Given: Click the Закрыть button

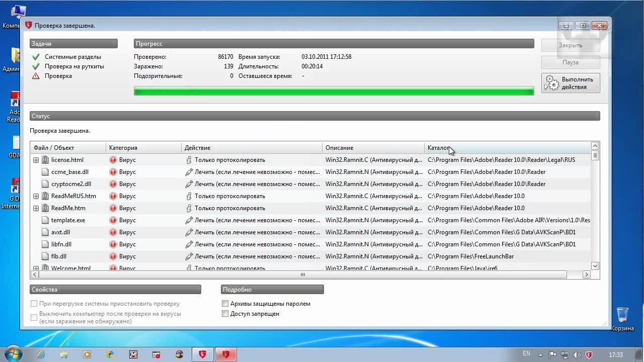Looking at the screenshot, I should pos(571,45).
